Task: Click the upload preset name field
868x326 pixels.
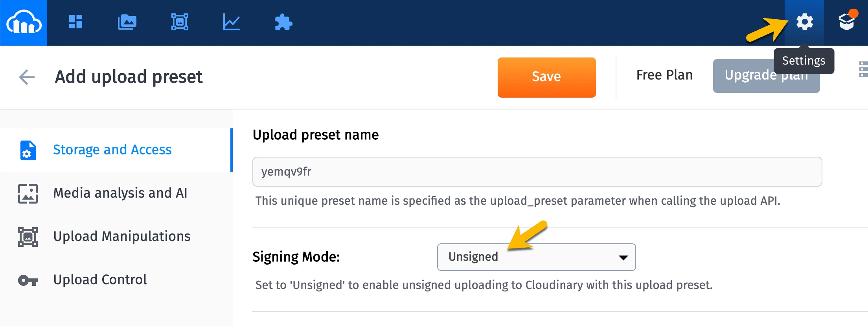Action: point(537,172)
